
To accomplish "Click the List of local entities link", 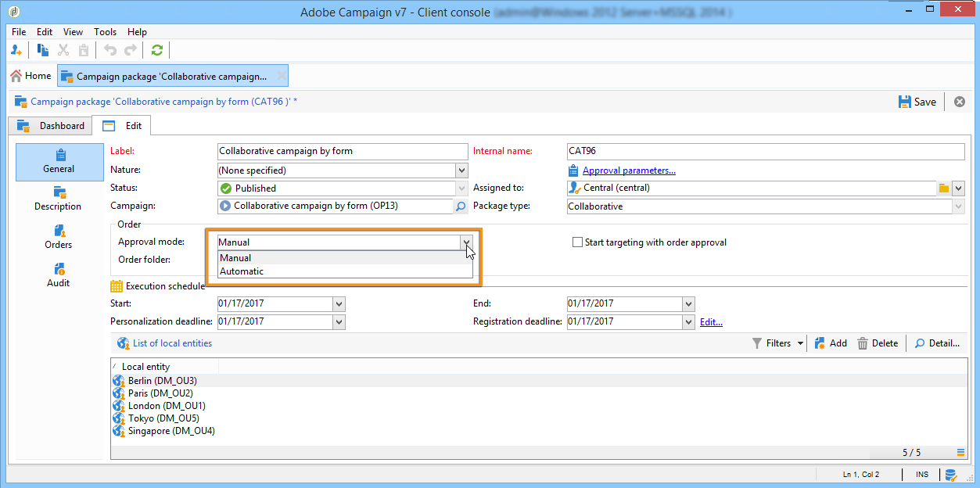I will tap(172, 343).
